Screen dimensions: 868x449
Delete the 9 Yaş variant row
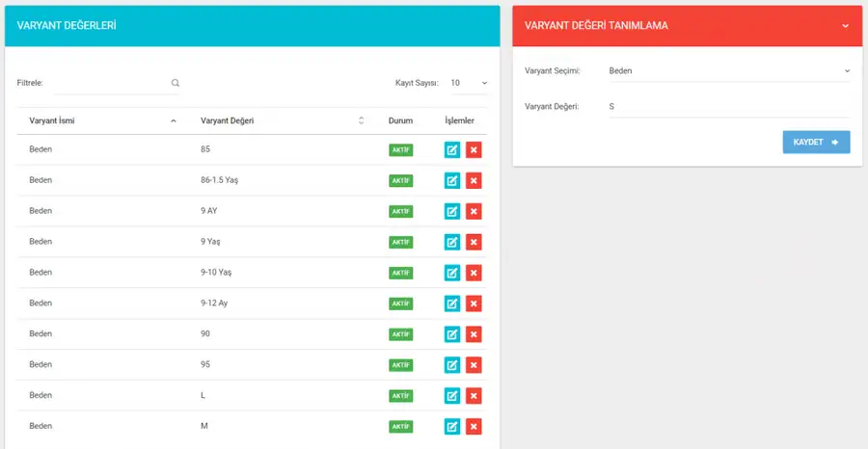pyautogui.click(x=474, y=242)
